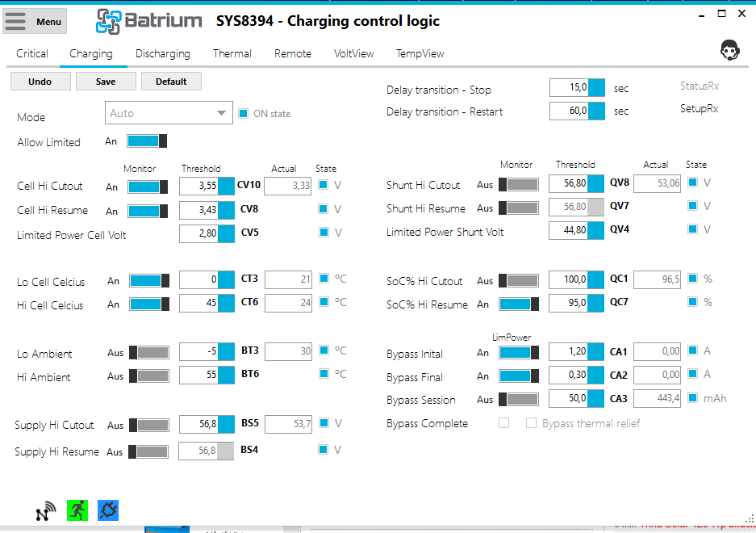Toggle the Allow Limited switch

147,141
